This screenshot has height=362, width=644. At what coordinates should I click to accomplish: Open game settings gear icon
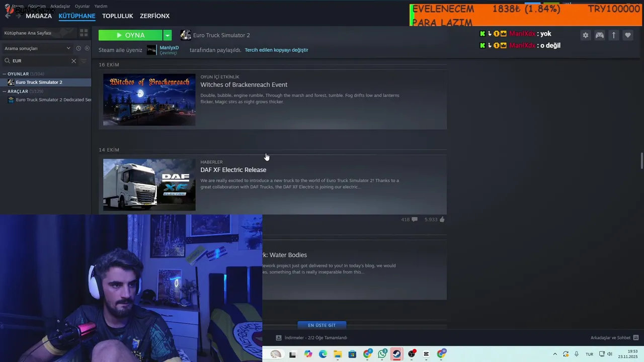pos(586,35)
